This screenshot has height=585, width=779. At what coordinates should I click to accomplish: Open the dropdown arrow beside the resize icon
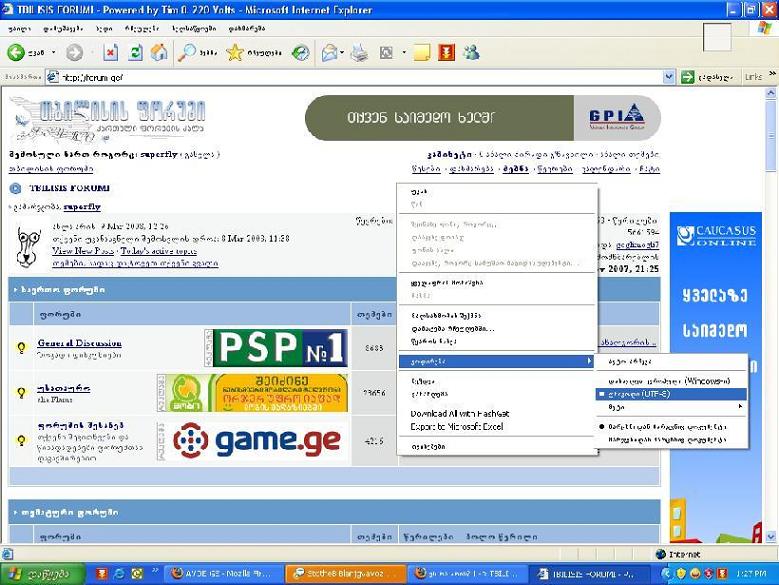coord(403,52)
